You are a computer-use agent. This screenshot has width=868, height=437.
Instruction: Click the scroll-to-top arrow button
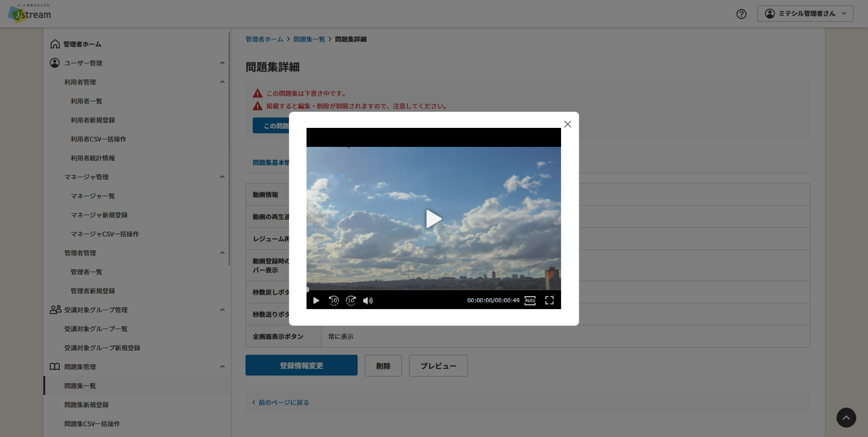pyautogui.click(x=846, y=418)
